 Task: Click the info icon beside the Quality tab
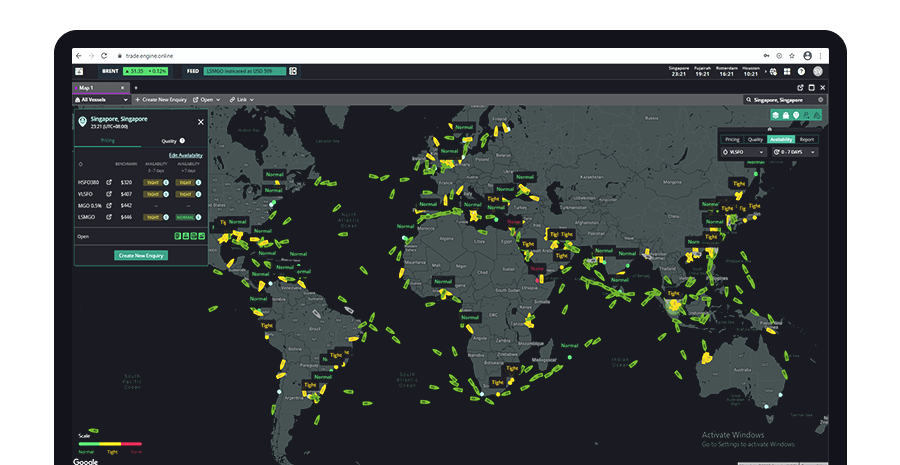(182, 141)
